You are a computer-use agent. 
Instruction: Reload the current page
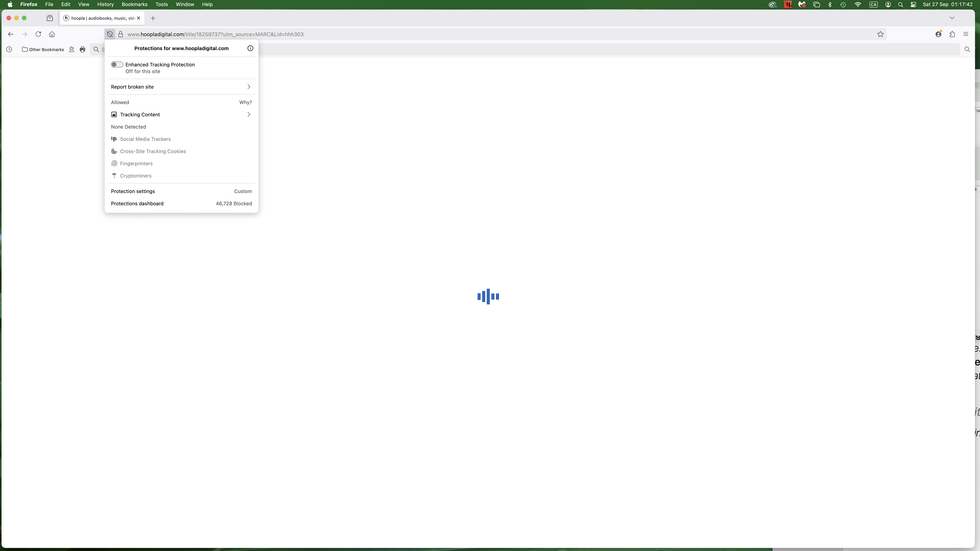click(x=38, y=34)
